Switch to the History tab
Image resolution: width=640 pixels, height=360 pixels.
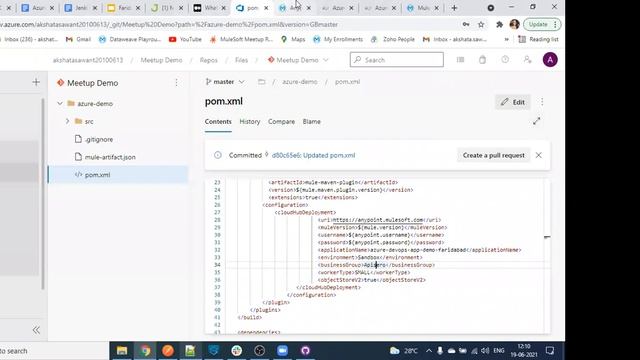click(249, 122)
